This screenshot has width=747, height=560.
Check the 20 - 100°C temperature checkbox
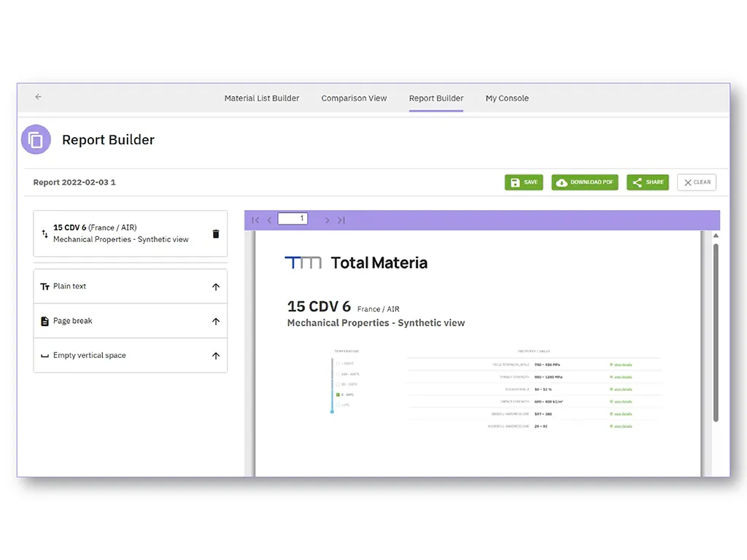338,383
